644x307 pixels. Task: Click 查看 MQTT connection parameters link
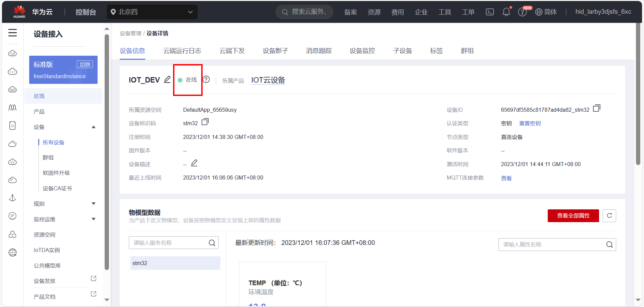[506, 178]
